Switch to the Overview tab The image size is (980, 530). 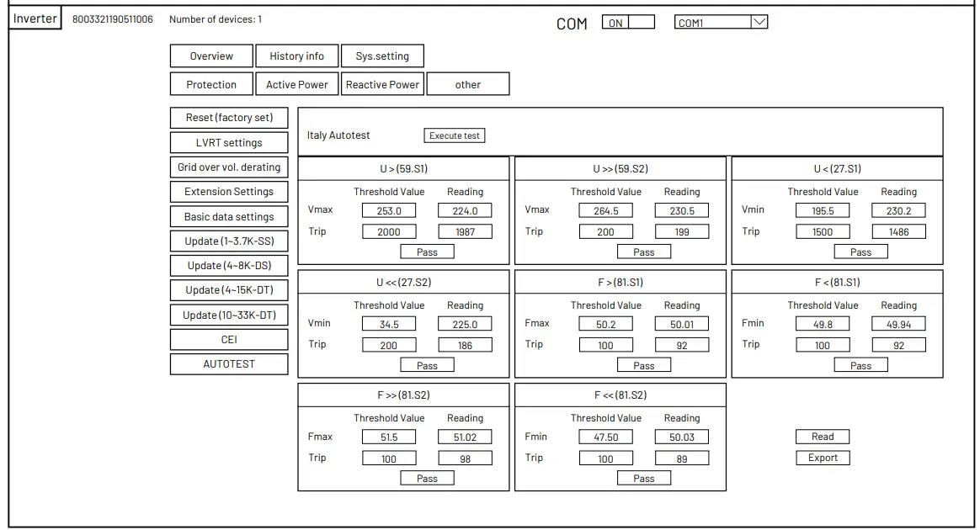point(210,56)
